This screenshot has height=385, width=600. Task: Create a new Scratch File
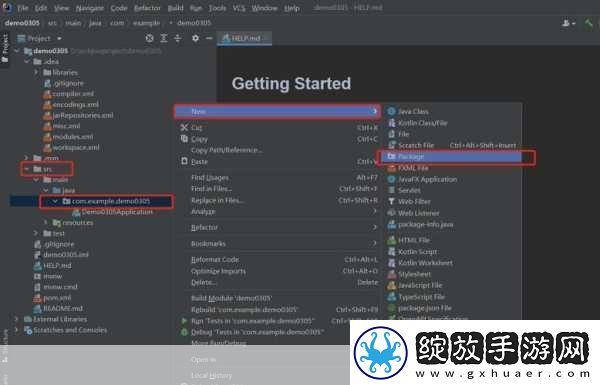(452, 145)
